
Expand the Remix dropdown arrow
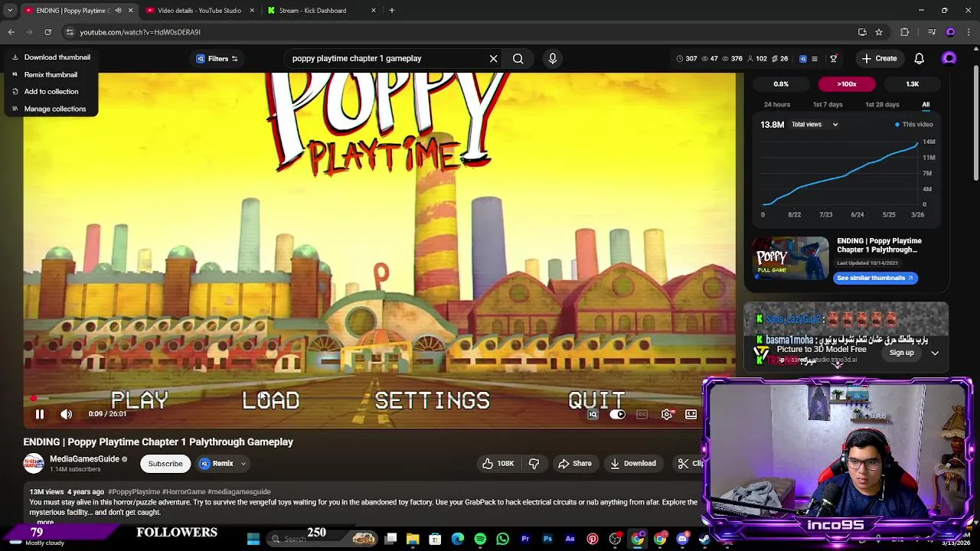[x=243, y=463]
